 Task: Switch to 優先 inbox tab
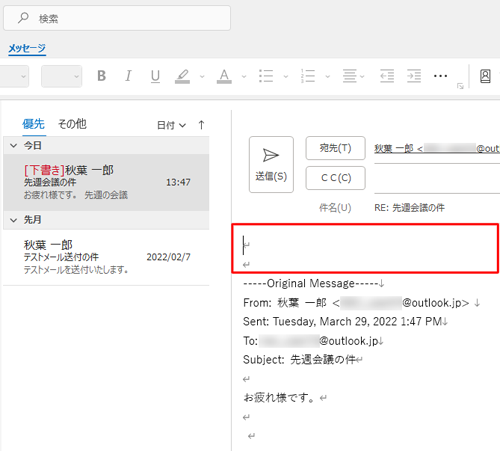[34, 124]
